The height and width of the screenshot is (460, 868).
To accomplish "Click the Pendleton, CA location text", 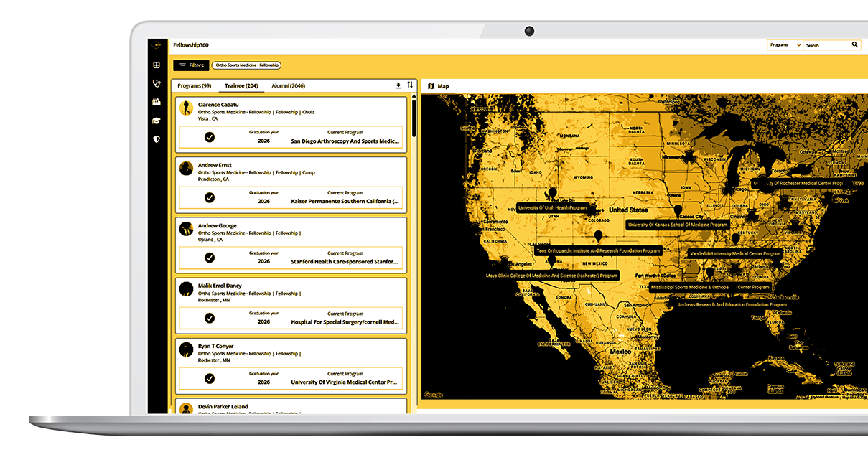I will 214,179.
